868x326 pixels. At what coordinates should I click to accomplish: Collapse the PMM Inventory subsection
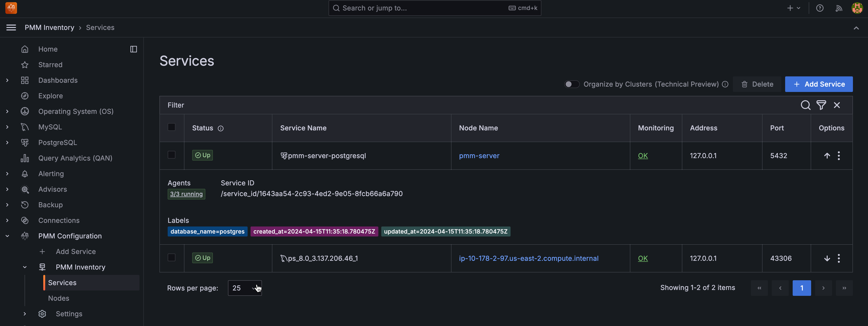point(25,267)
